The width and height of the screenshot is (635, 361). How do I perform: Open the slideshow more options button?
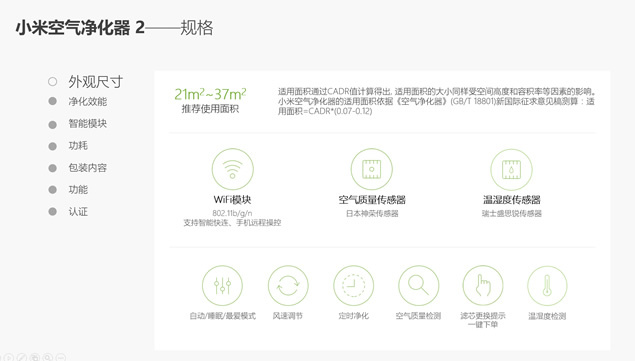(x=61, y=357)
